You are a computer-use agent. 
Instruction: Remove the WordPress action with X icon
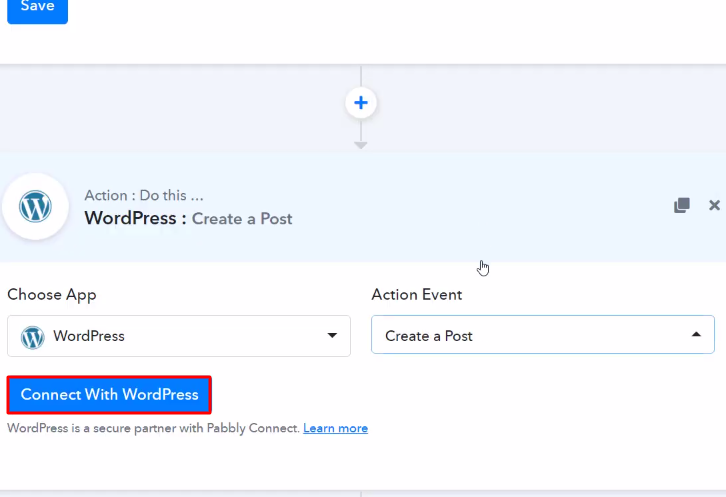pyautogui.click(x=714, y=205)
